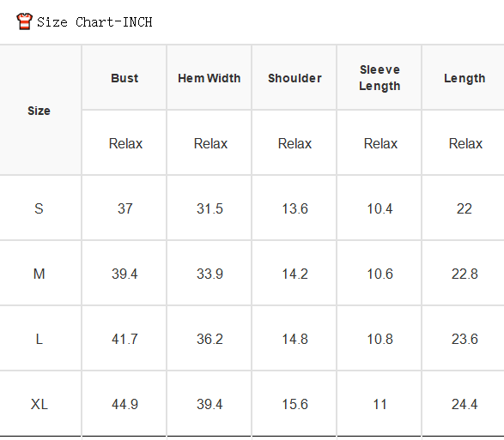Select shoulder value 14.8 in row L

coord(295,339)
